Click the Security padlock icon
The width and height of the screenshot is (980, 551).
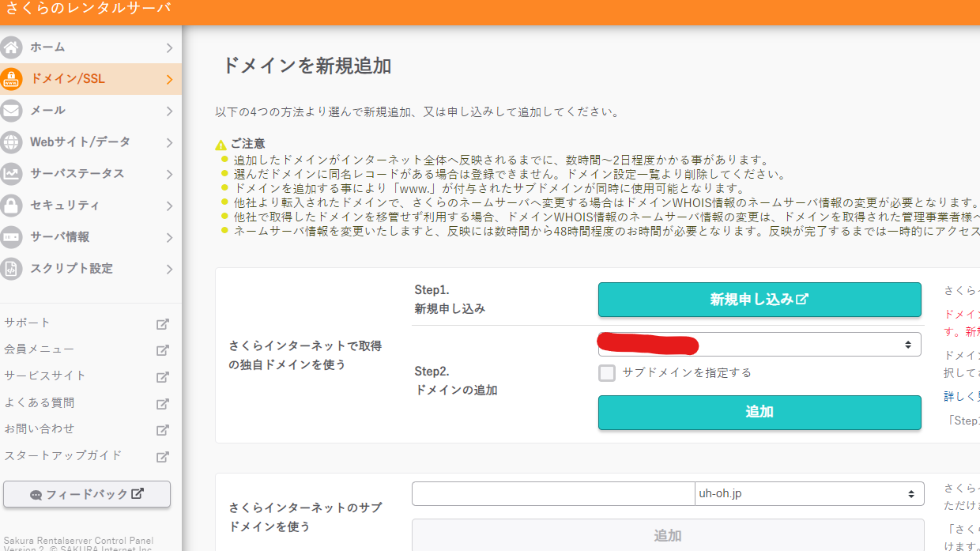click(x=11, y=206)
